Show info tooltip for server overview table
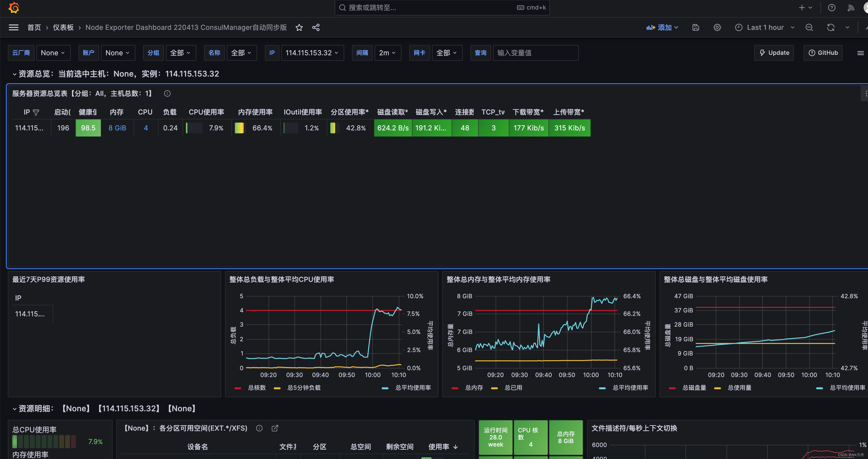The width and height of the screenshot is (868, 459). tap(167, 94)
